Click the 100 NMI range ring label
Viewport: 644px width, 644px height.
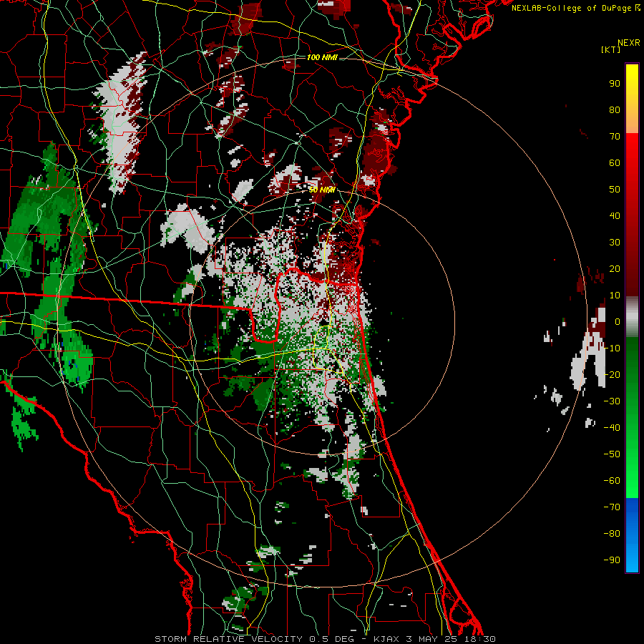click(322, 57)
